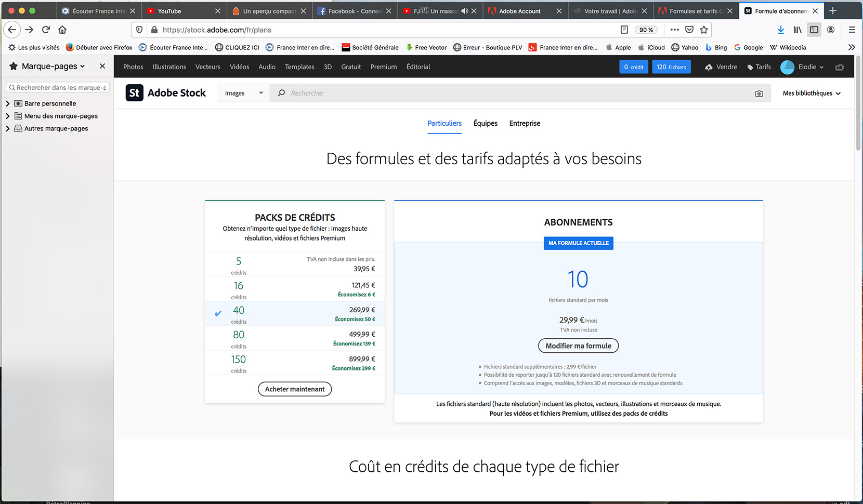Select the 40 crédits pack

pos(295,313)
